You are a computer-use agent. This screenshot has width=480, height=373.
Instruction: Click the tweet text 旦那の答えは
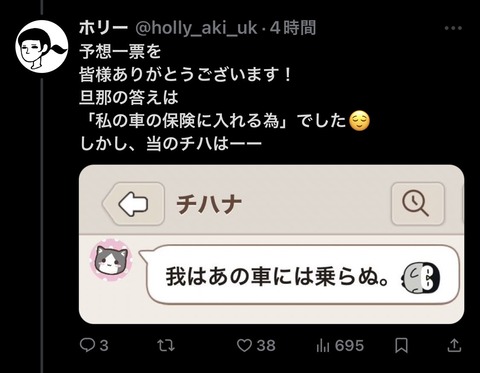pos(129,97)
